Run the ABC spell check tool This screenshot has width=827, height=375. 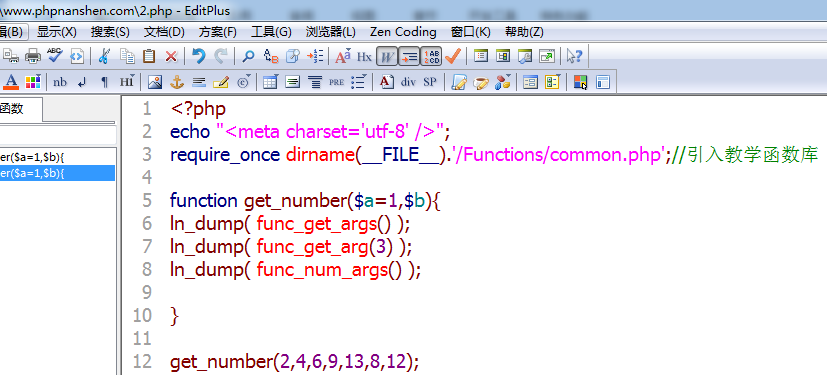[55, 55]
